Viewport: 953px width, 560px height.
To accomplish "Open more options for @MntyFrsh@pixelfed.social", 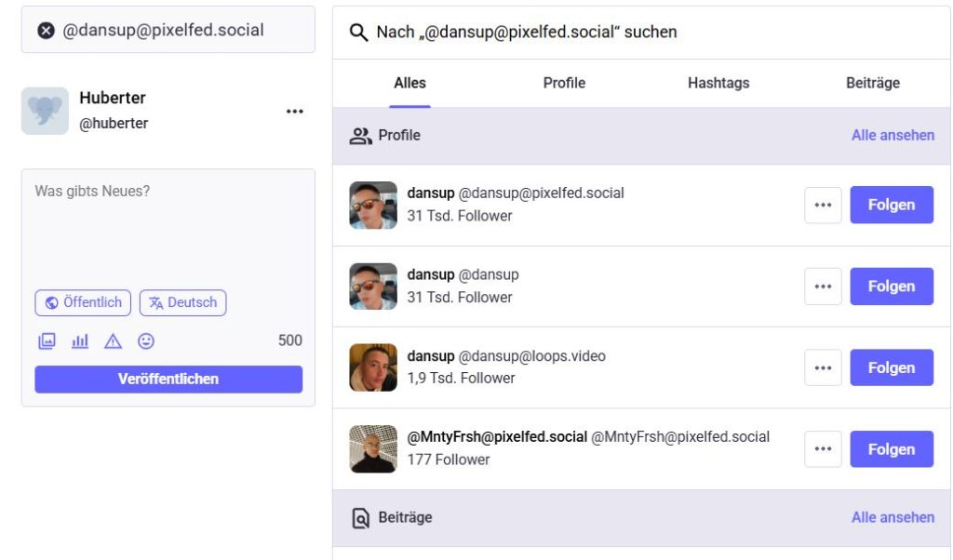I will pos(823,449).
